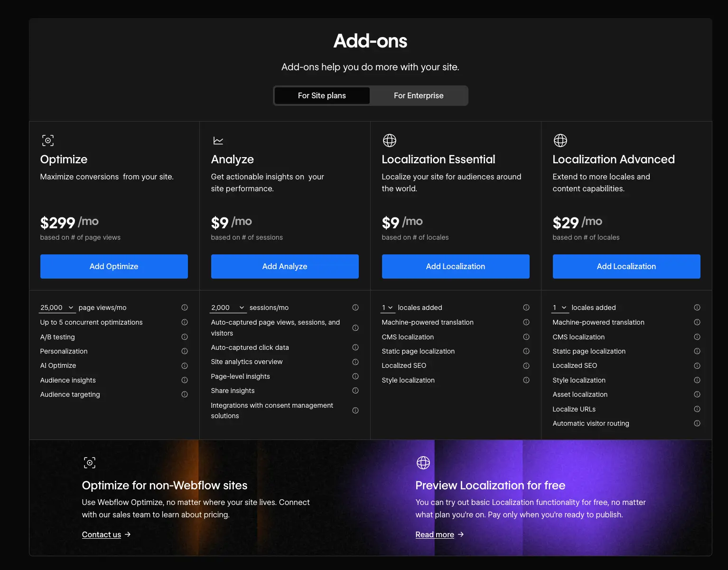Open info tooltip for Audience targeting
728x570 pixels.
point(185,394)
